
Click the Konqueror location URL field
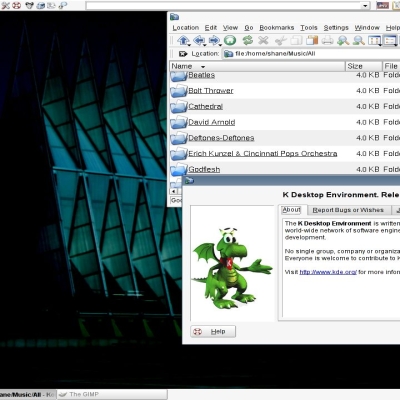(x=312, y=54)
